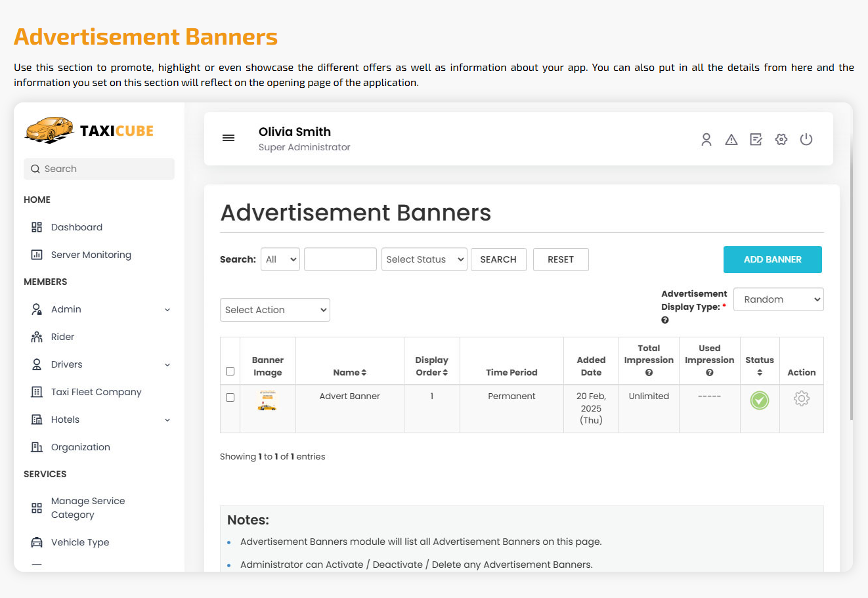
Task: Click the magnifier icon in sidebar search
Action: coord(35,169)
